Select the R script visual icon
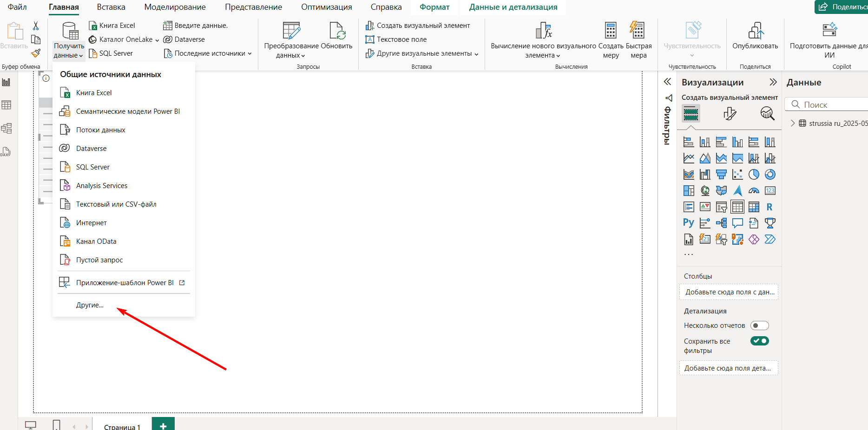The height and width of the screenshot is (430, 868). coord(769,207)
